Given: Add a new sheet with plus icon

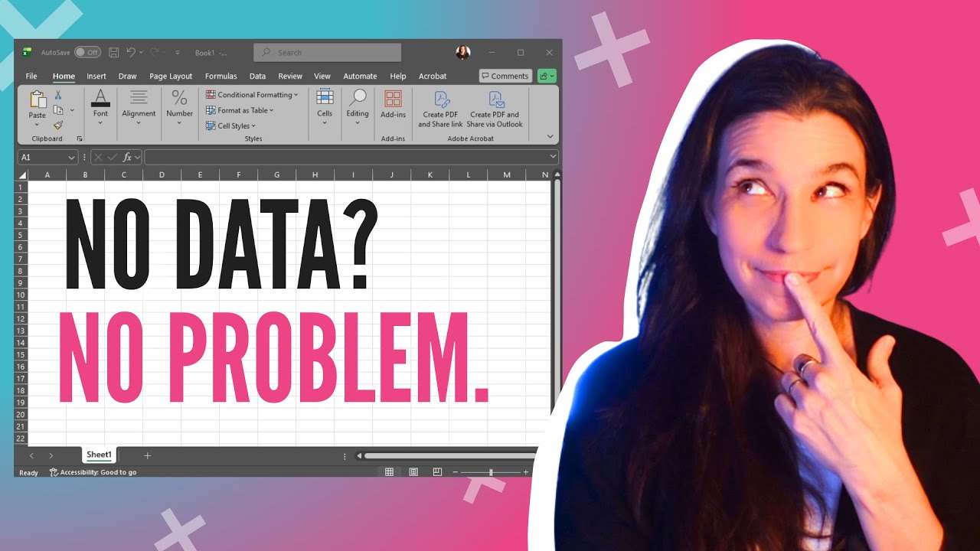Looking at the screenshot, I should click(x=148, y=455).
